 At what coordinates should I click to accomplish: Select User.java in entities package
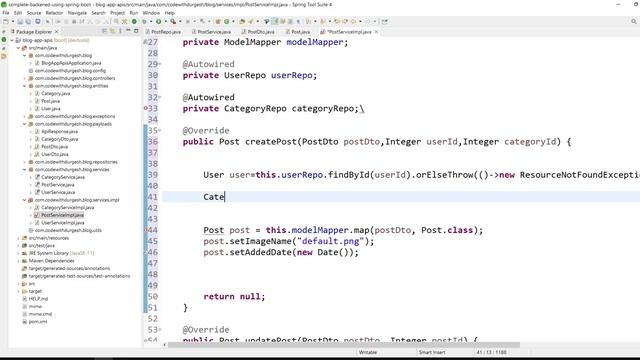click(x=51, y=109)
